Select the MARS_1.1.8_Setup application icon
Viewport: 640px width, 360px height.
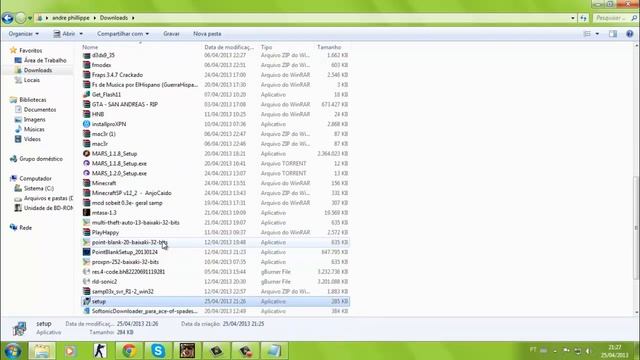[87, 153]
